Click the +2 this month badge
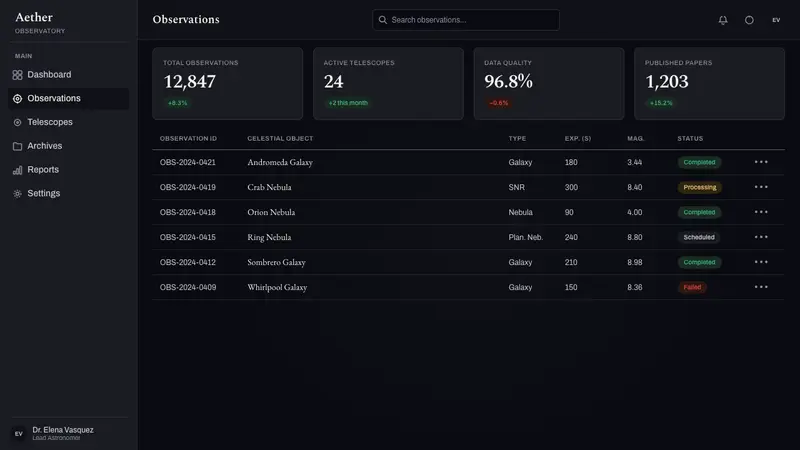The width and height of the screenshot is (800, 450). (348, 103)
